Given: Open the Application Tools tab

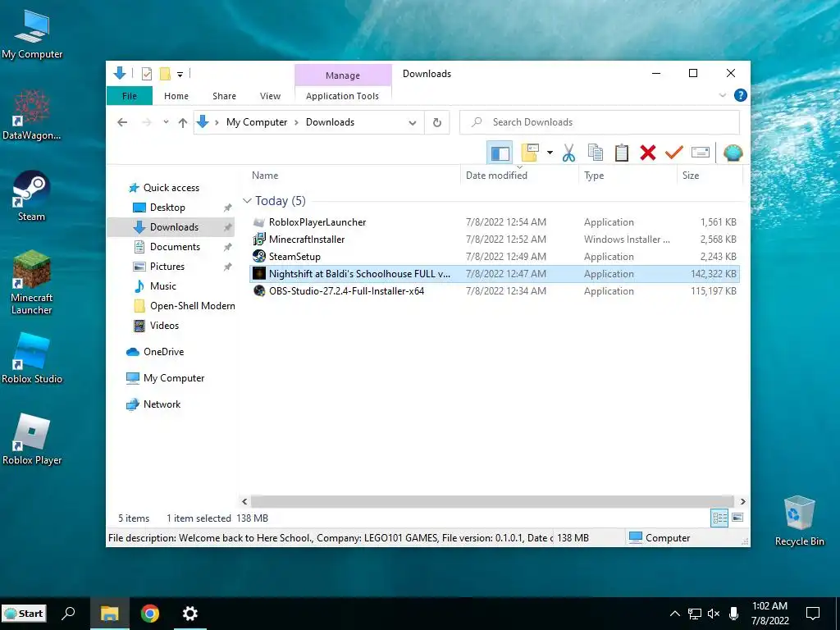Looking at the screenshot, I should pos(342,96).
